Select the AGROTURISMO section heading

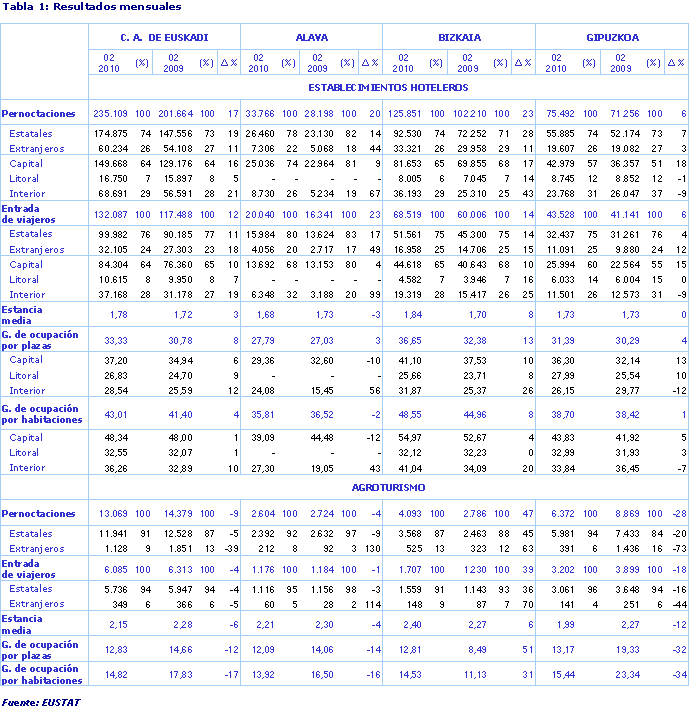pyautogui.click(x=388, y=488)
